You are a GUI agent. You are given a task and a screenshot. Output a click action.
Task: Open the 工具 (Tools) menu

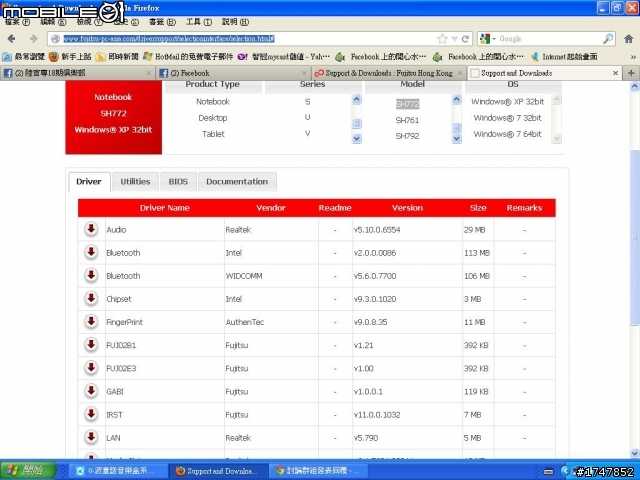click(199, 22)
